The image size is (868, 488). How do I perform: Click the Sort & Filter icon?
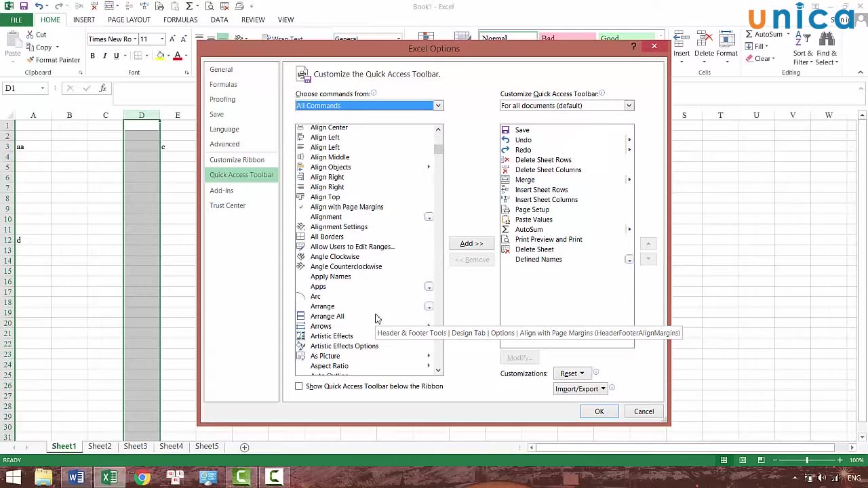(803, 39)
